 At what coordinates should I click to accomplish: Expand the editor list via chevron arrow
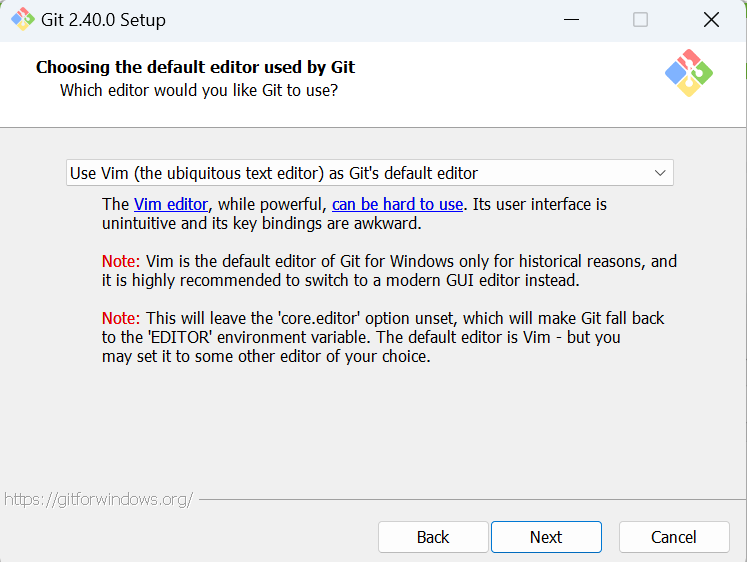click(x=660, y=173)
